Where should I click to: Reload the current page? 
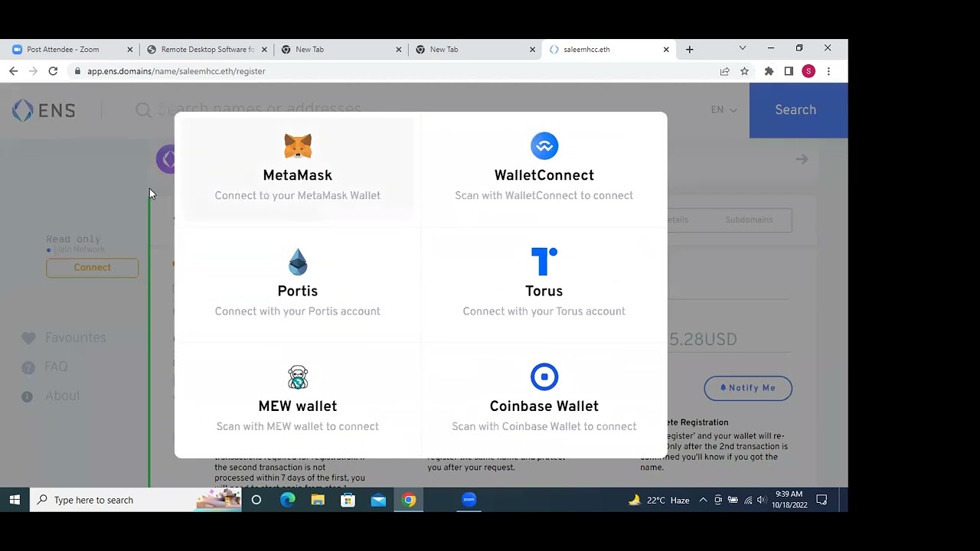click(53, 71)
